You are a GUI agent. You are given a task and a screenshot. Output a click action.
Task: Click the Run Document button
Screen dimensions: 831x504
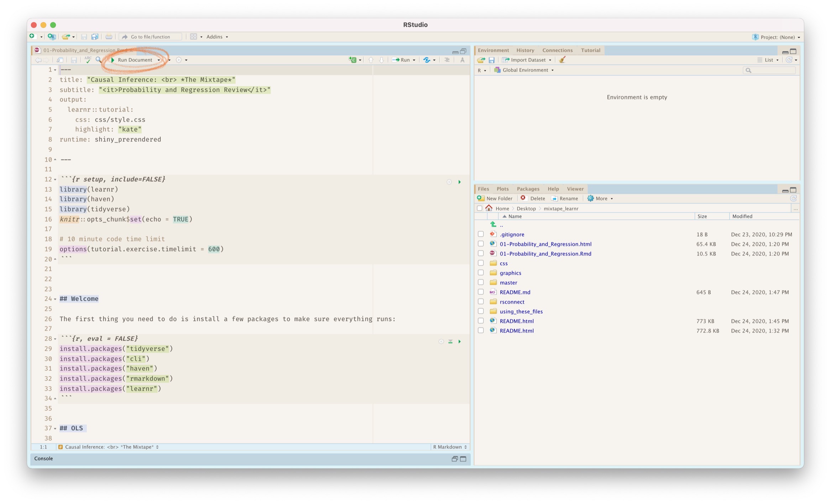[x=135, y=60]
